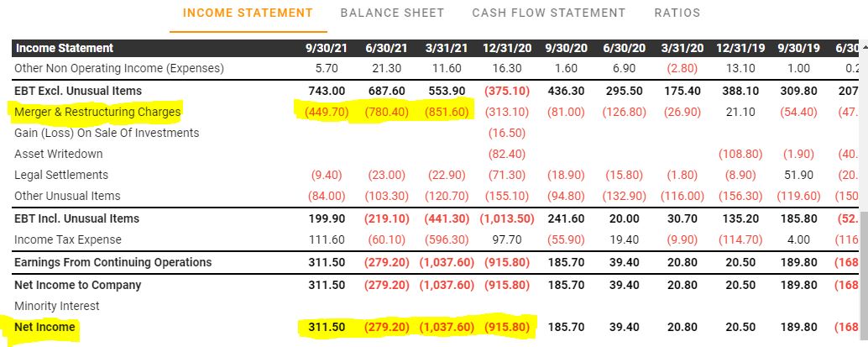Click the Legal Settlements row label
The height and width of the screenshot is (347, 868).
tap(61, 175)
